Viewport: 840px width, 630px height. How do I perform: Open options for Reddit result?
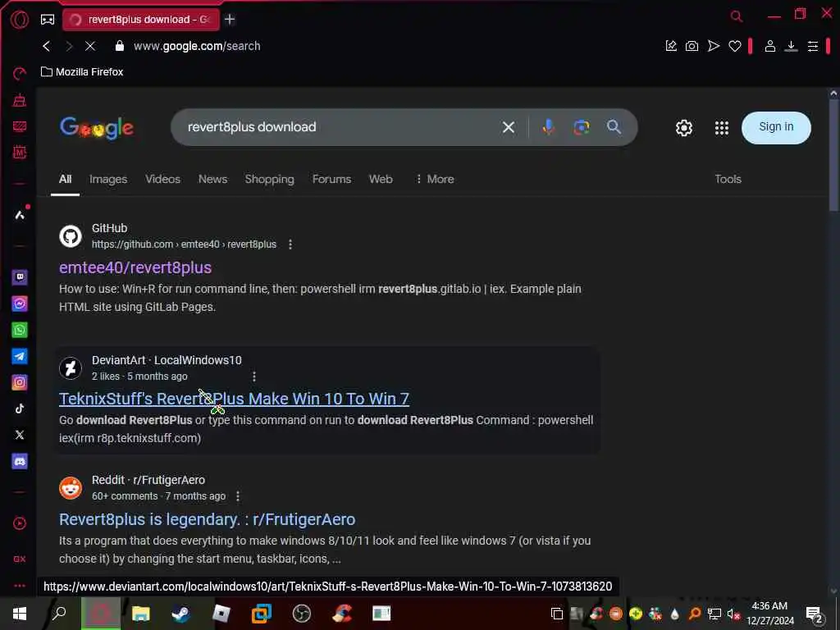(x=238, y=496)
